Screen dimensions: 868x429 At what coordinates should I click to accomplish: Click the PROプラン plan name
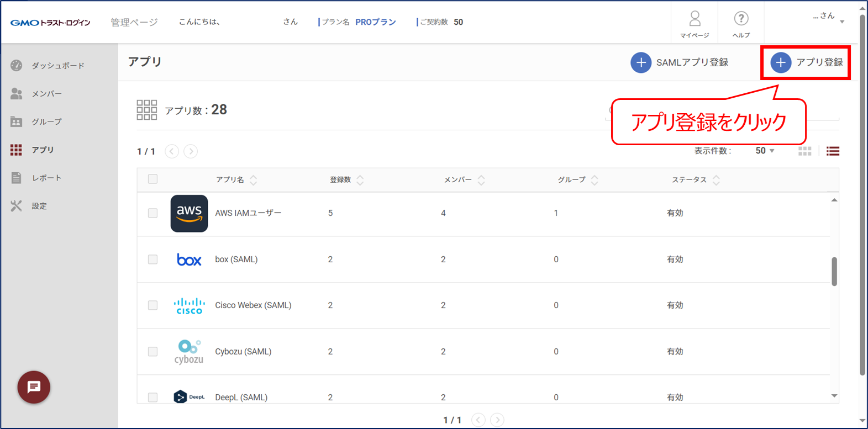[x=376, y=22]
